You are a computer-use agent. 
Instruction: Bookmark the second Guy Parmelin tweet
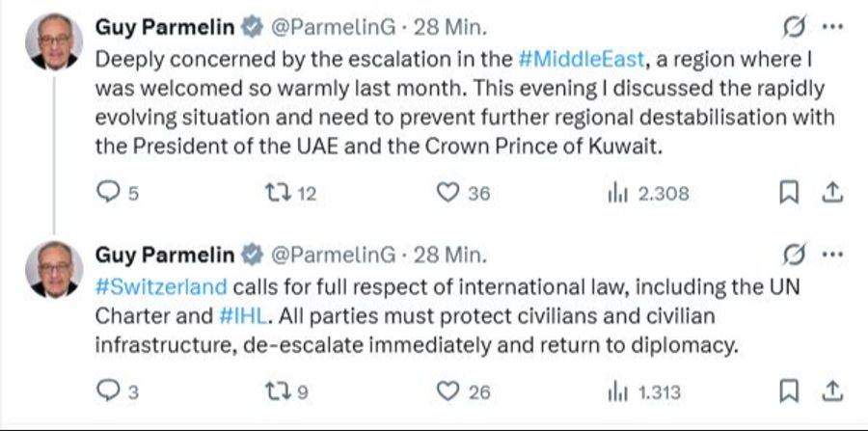tap(788, 391)
